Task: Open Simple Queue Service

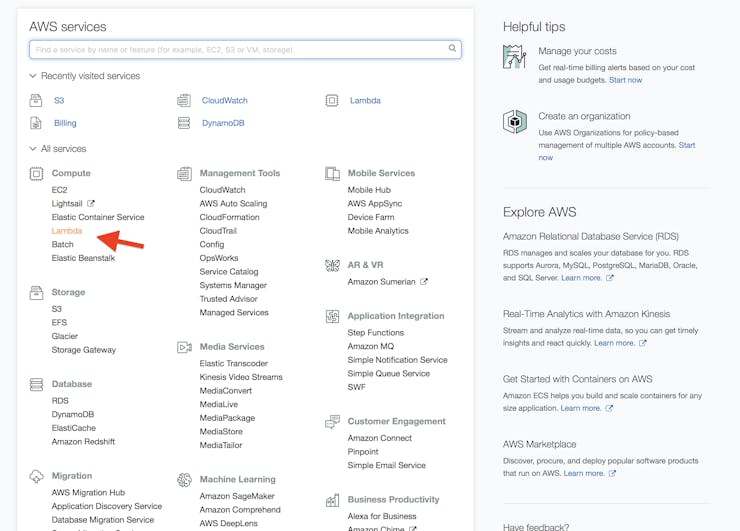Action: [x=389, y=373]
